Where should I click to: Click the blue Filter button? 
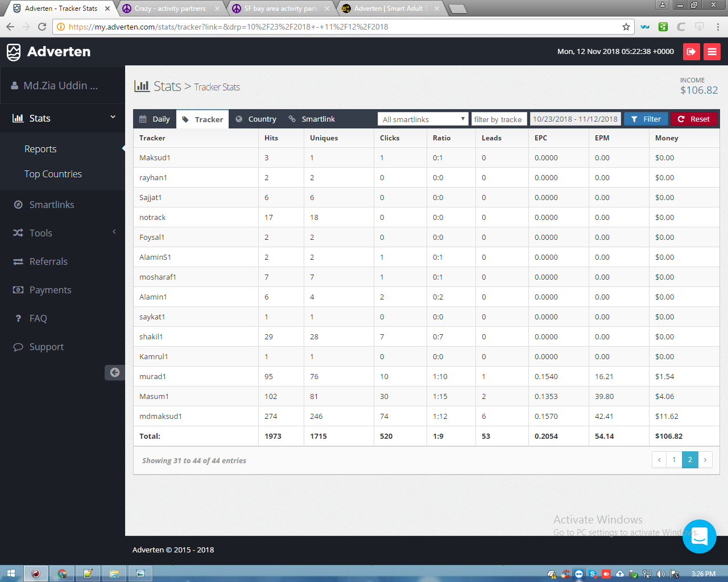tap(646, 119)
